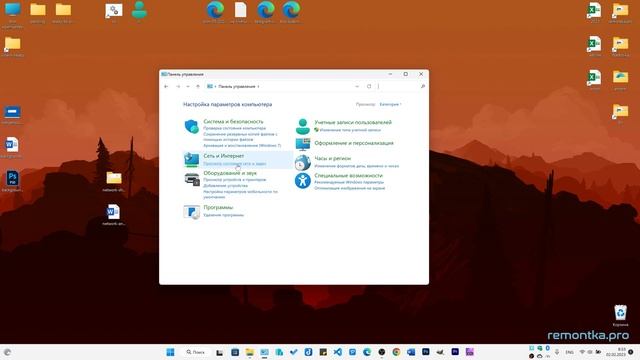Click the search magnifier in Control Panel
Viewport: 640px width, 360px height.
pyautogui.click(x=423, y=87)
